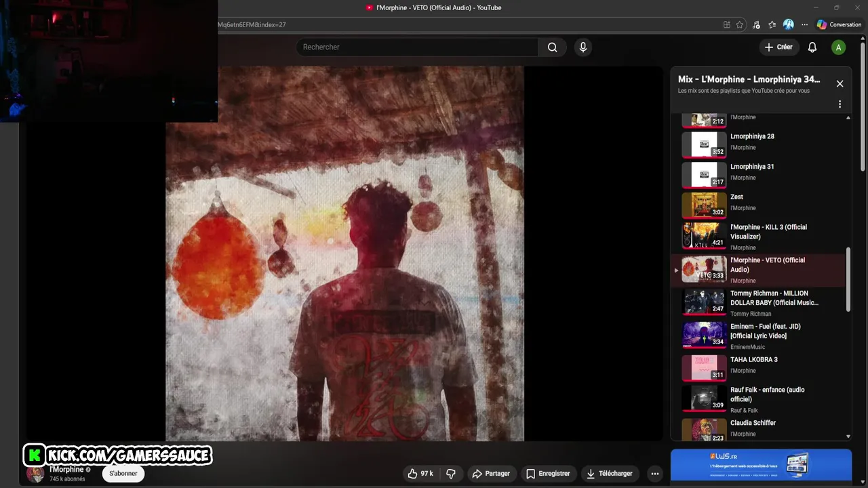Viewport: 868px width, 488px height.
Task: Minimize the Edge browser window
Action: point(816,7)
